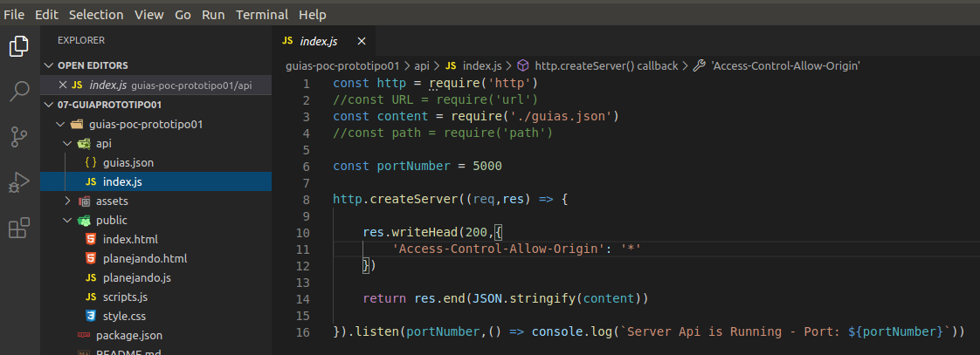Screen dimensions: 980x355
Task: Collapse the guias-poc-prototipo01 folder chevron
Action: point(60,124)
